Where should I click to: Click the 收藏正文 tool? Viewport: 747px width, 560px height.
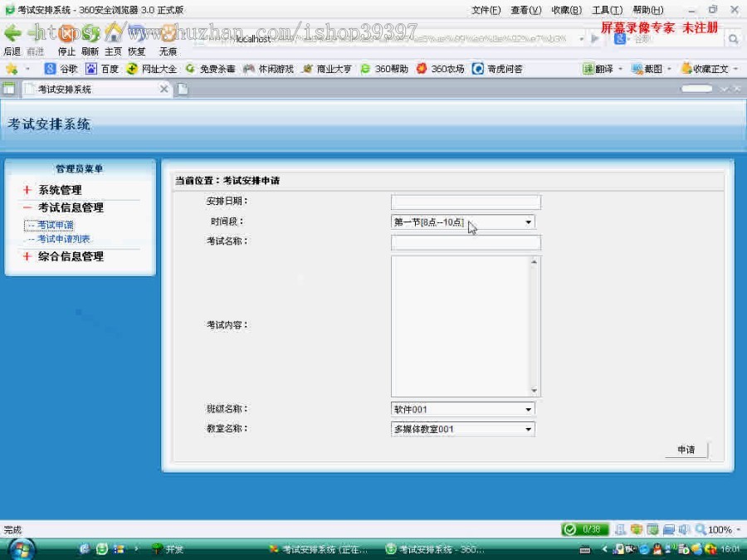pyautogui.click(x=705, y=69)
